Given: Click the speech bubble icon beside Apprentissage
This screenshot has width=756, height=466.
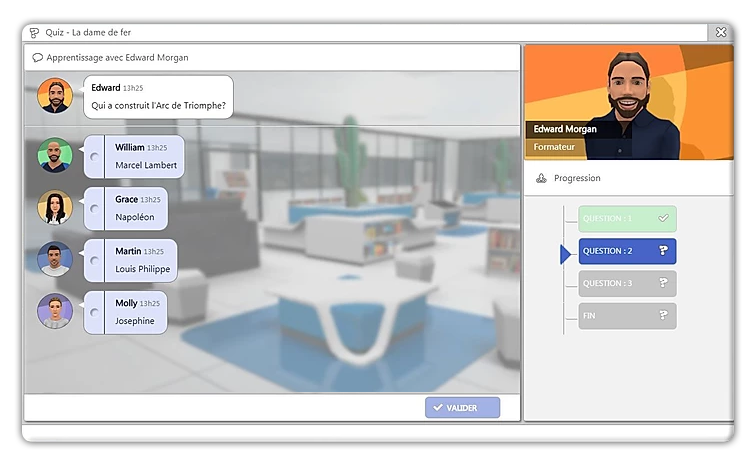Looking at the screenshot, I should pyautogui.click(x=37, y=57).
